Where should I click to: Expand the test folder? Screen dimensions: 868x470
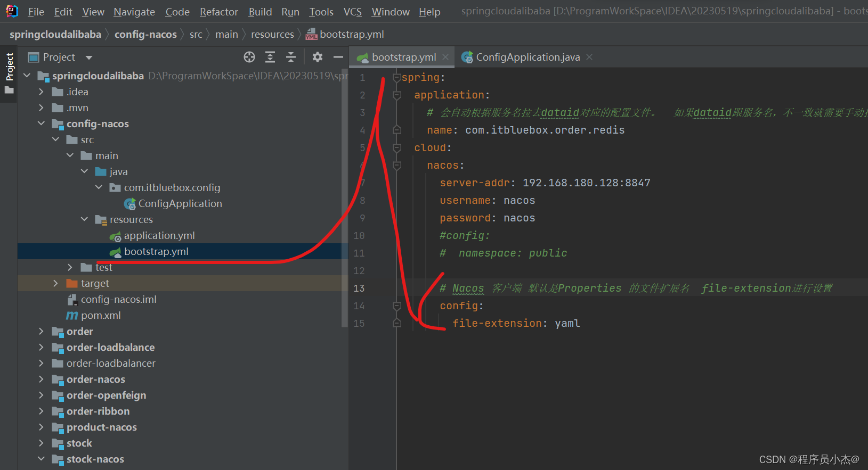pyautogui.click(x=70, y=267)
